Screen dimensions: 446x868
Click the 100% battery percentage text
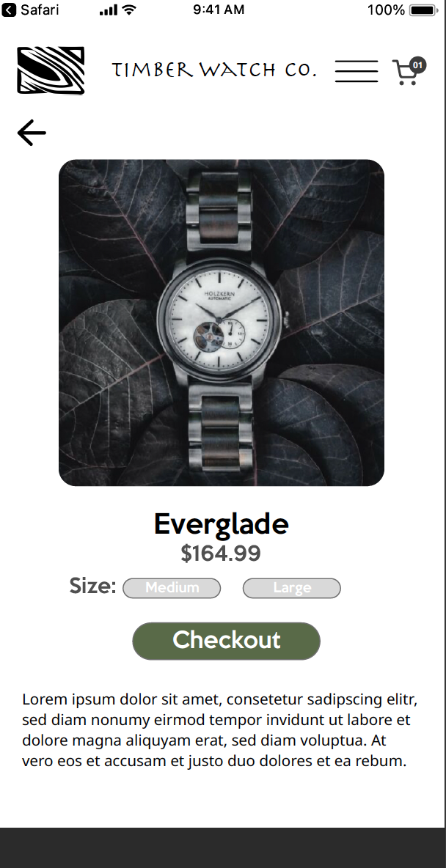pos(386,10)
